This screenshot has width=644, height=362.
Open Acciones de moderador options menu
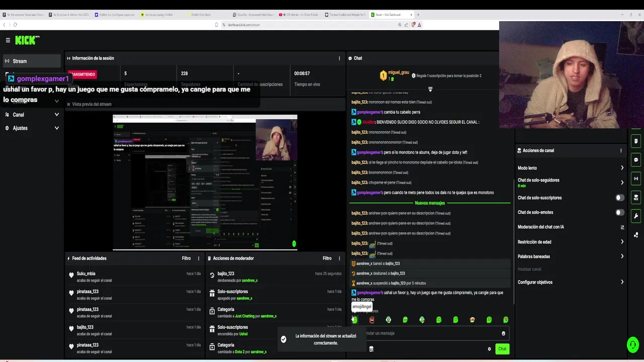pyautogui.click(x=340, y=258)
